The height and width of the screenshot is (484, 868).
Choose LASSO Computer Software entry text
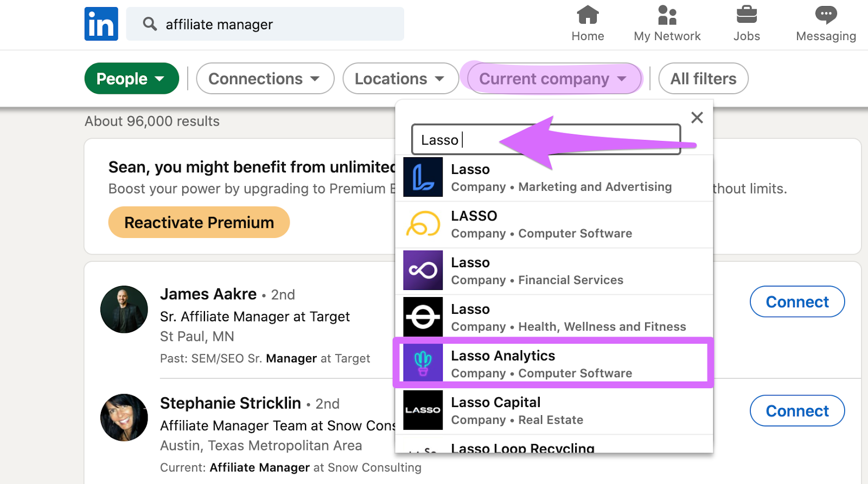pos(541,224)
